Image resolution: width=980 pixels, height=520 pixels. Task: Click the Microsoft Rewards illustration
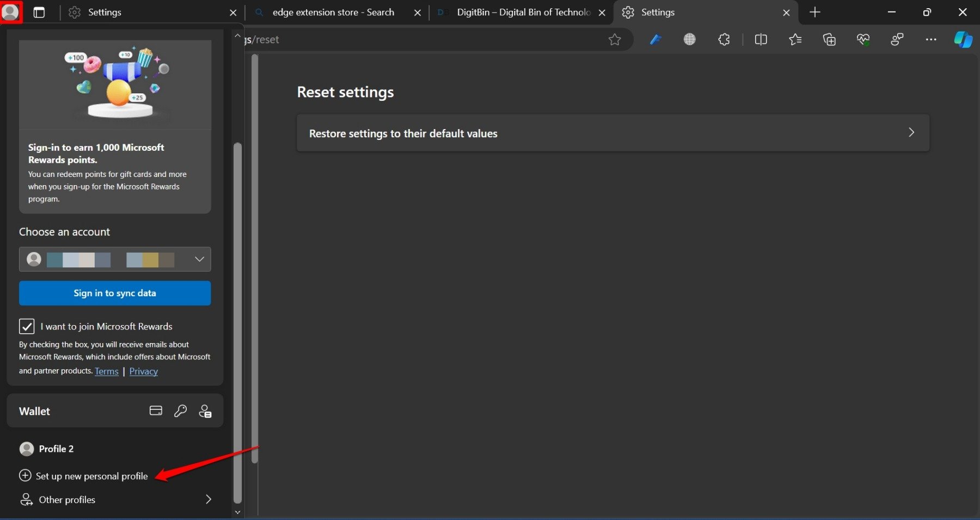[x=115, y=84]
